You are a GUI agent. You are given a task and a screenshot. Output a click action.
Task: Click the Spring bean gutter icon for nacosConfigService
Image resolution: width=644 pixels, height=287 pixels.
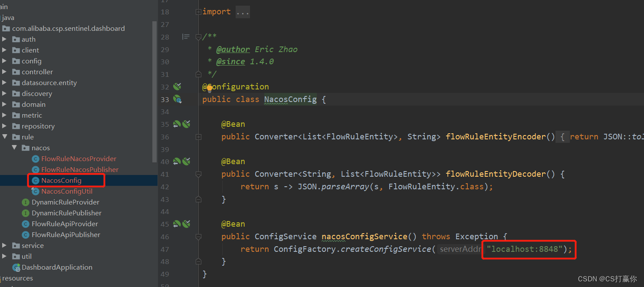click(x=186, y=224)
